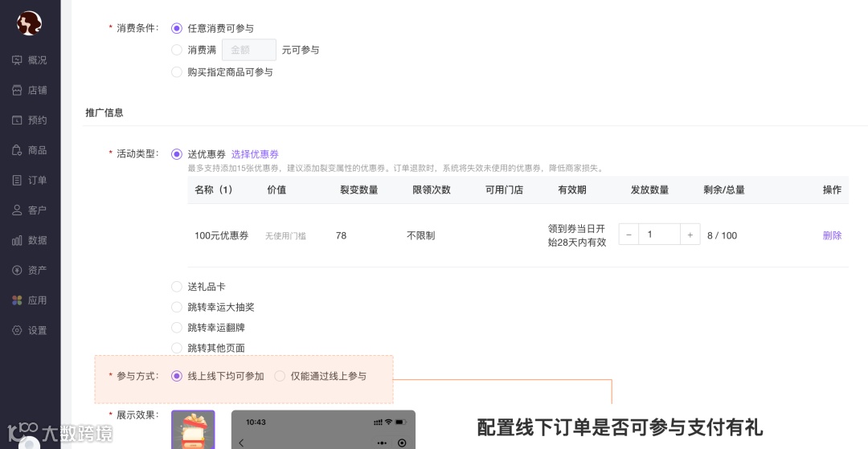
Task: Select 送优惠券 activity type radio
Action: (x=177, y=154)
